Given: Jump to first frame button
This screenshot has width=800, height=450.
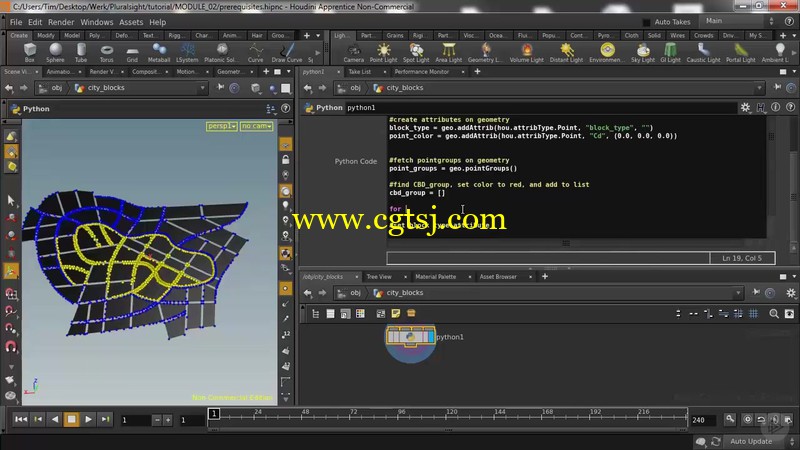Looking at the screenshot, I should tap(20, 419).
